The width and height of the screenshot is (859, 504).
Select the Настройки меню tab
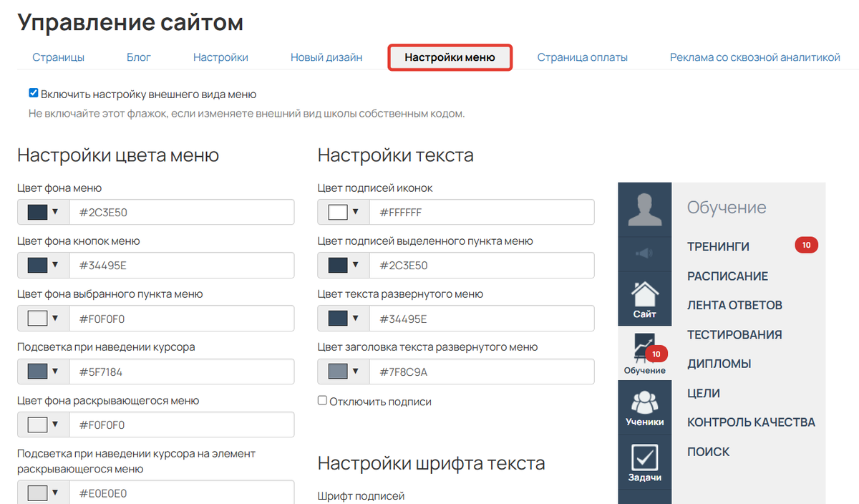450,57
